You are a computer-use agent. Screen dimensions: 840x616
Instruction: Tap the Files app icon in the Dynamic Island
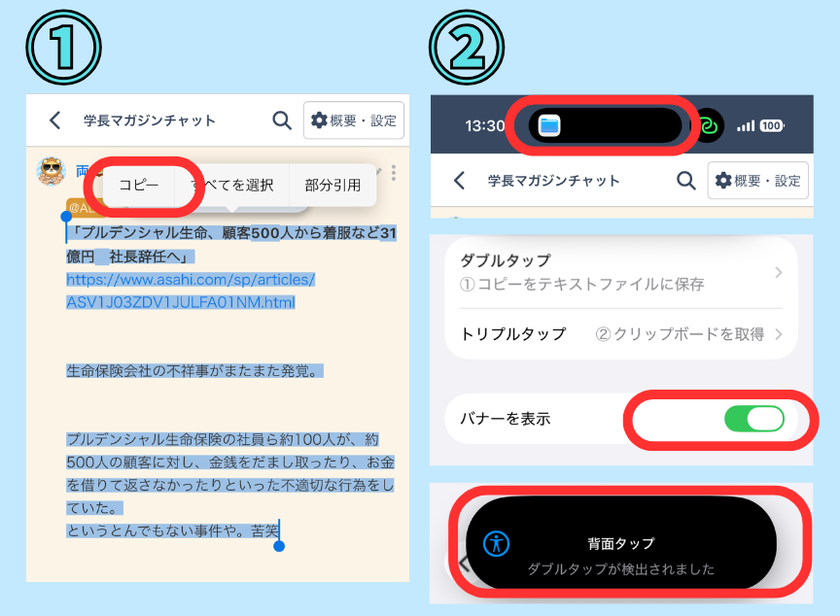tap(550, 124)
